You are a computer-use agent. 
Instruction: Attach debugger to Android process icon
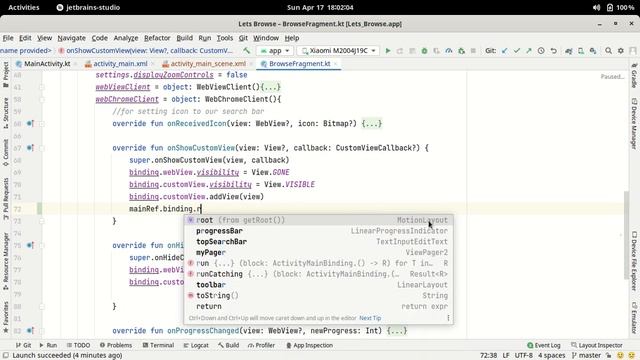461,51
